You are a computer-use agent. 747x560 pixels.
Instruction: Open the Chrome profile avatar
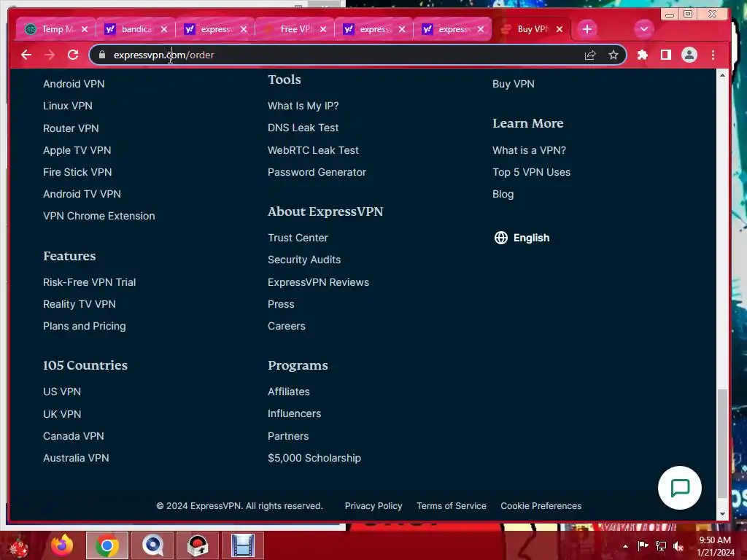pyautogui.click(x=689, y=55)
